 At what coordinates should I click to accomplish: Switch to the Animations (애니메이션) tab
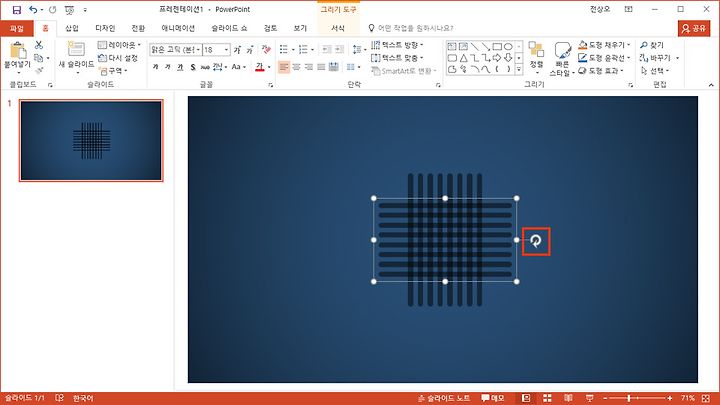coord(178,28)
